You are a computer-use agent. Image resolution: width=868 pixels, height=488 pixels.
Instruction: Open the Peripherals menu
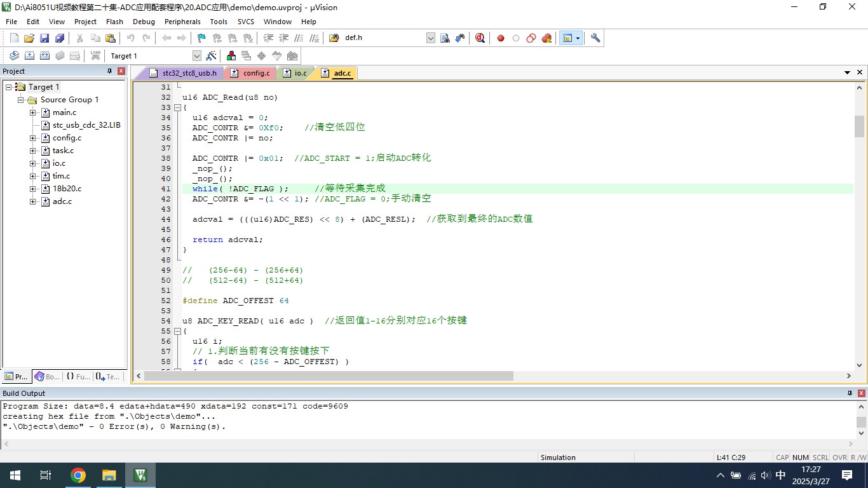(182, 22)
